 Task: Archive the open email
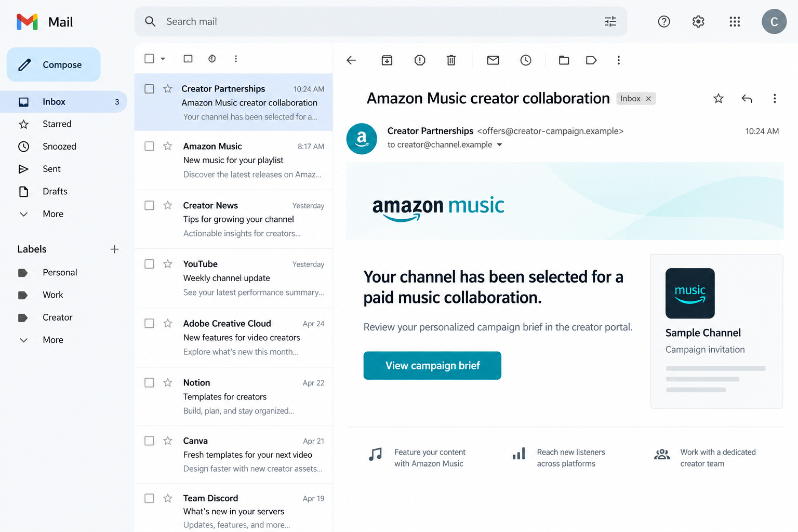(x=387, y=60)
